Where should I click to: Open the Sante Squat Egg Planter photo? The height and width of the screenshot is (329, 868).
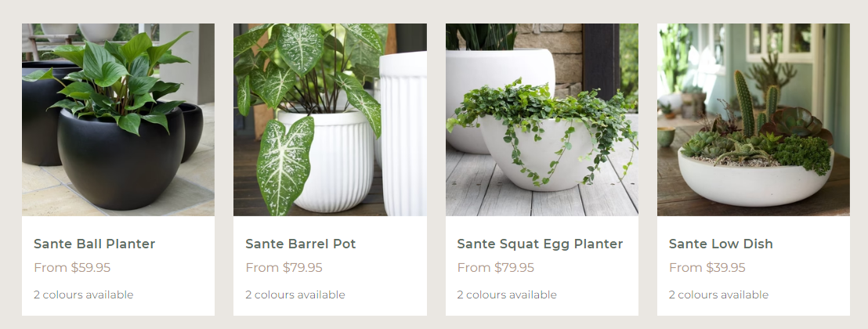pos(542,120)
